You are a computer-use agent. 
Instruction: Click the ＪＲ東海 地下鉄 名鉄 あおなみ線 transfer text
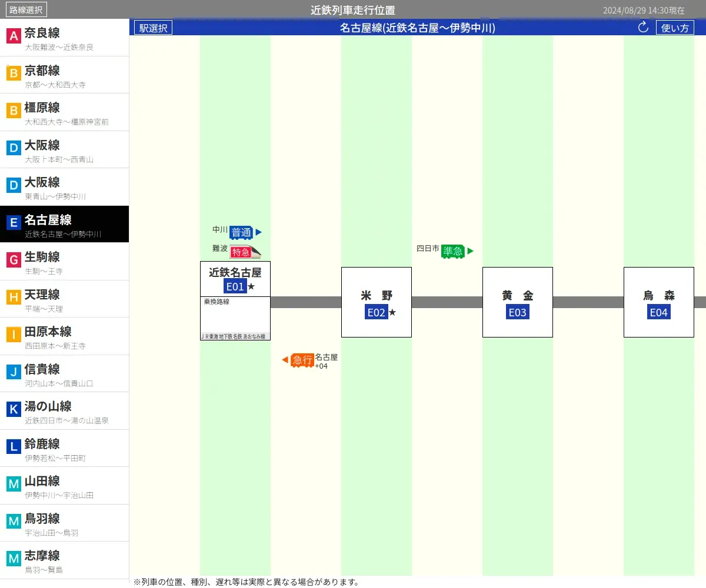234,336
